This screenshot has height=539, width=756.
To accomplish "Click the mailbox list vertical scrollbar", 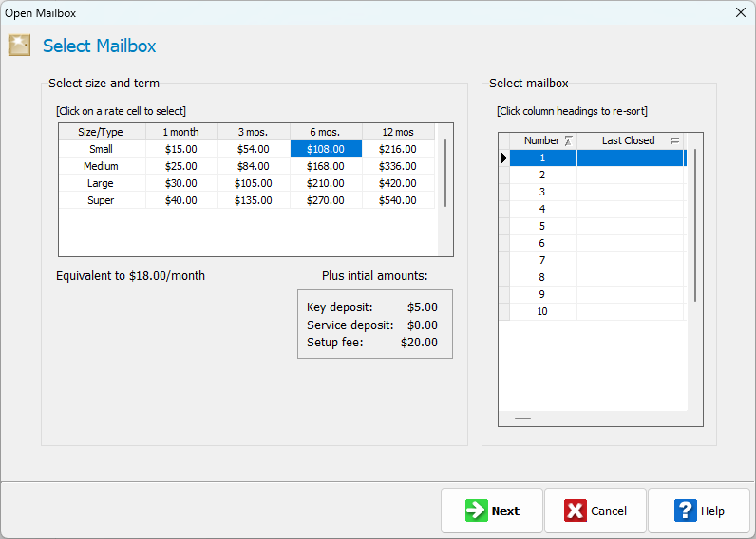I will pos(695,226).
